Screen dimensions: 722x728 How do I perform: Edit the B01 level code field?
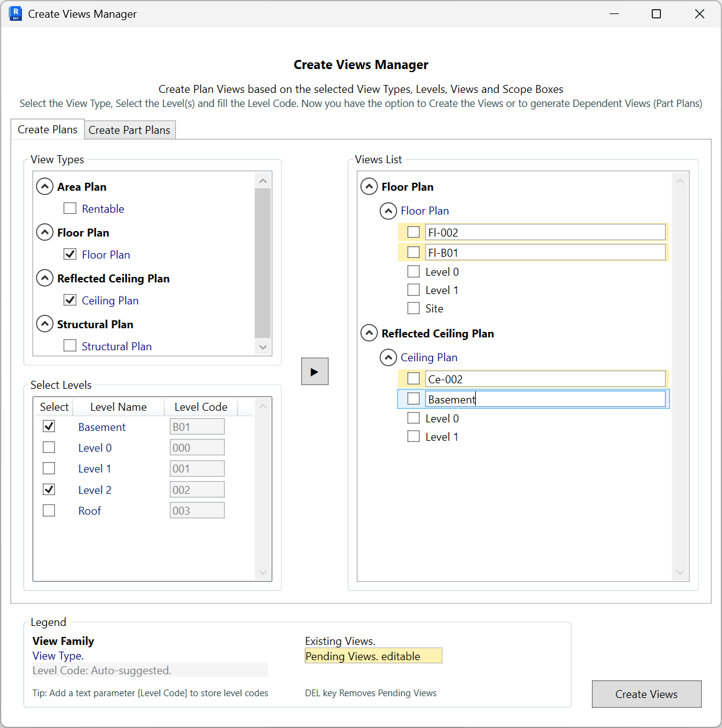click(197, 426)
